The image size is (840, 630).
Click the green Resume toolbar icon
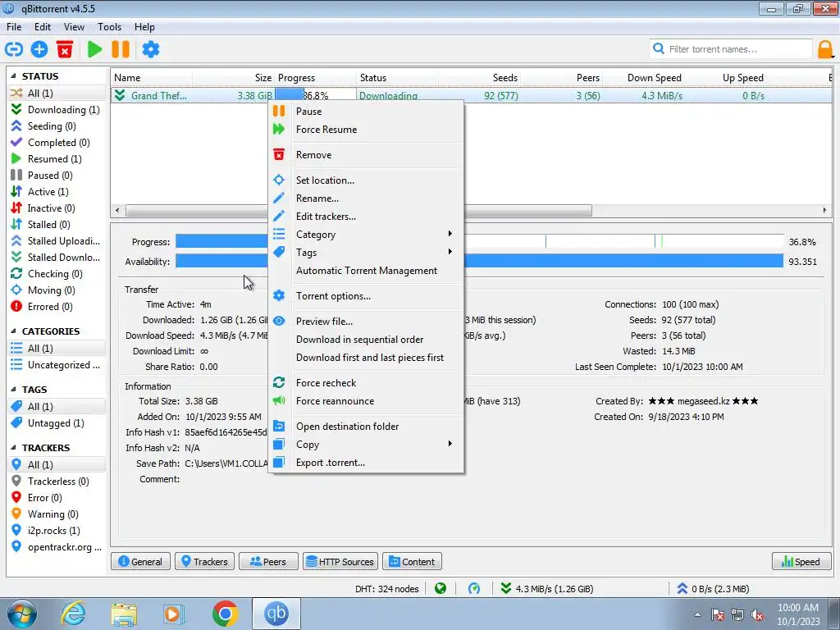(95, 49)
